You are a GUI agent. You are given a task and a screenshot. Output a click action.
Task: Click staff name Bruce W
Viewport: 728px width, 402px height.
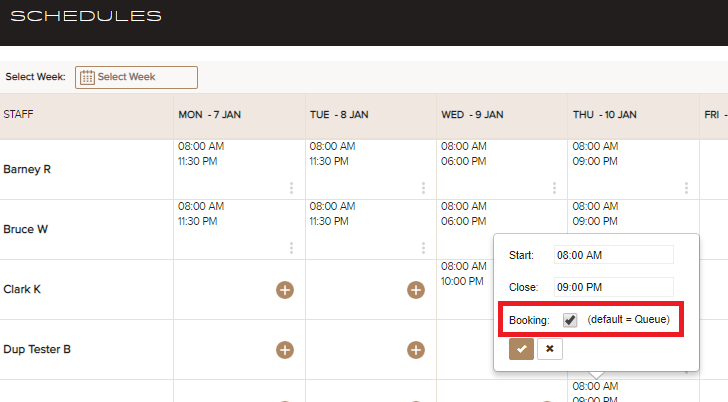pyautogui.click(x=26, y=229)
